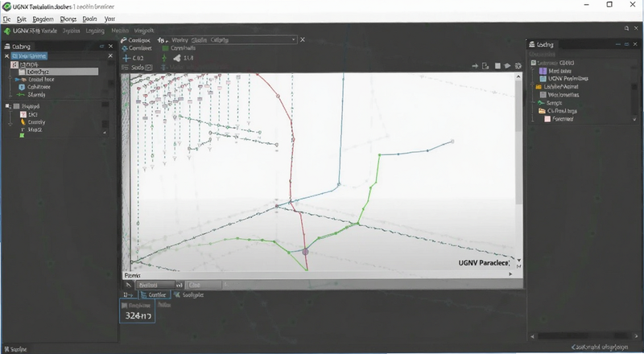This screenshot has height=354, width=644.
Task: Select the purple node on the red curve
Action: point(305,252)
